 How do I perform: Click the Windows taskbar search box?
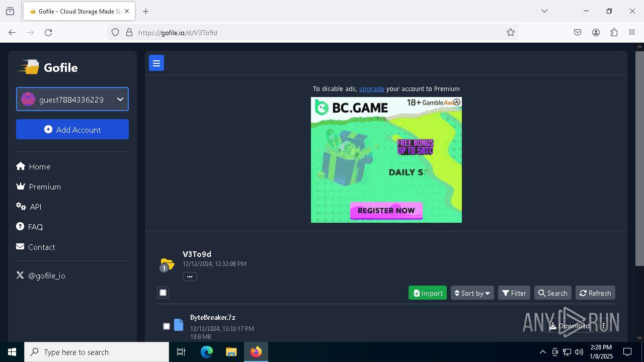[97, 352]
